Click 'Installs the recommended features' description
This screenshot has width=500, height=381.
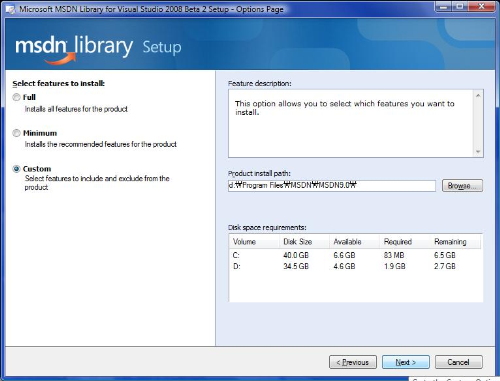click(x=101, y=144)
